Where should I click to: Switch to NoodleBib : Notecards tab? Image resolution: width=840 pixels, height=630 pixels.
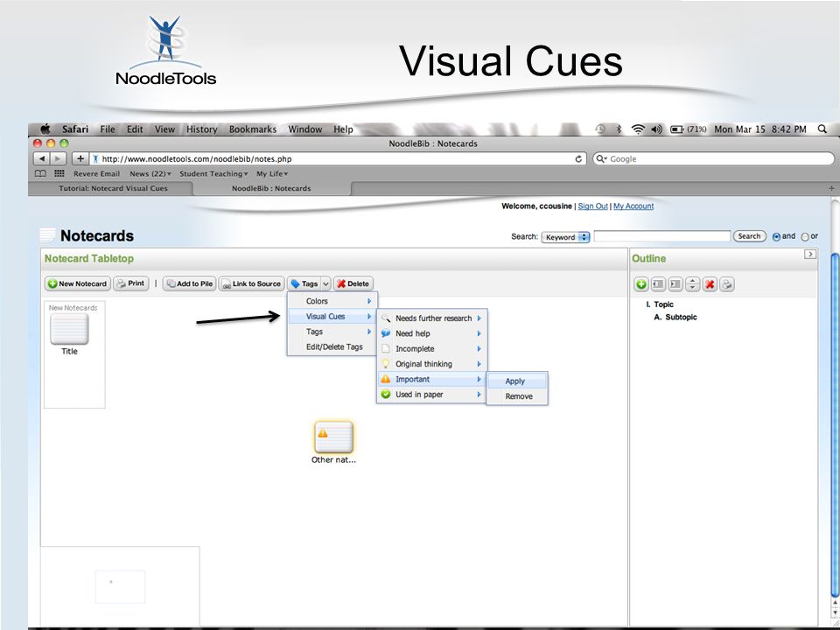click(x=271, y=189)
